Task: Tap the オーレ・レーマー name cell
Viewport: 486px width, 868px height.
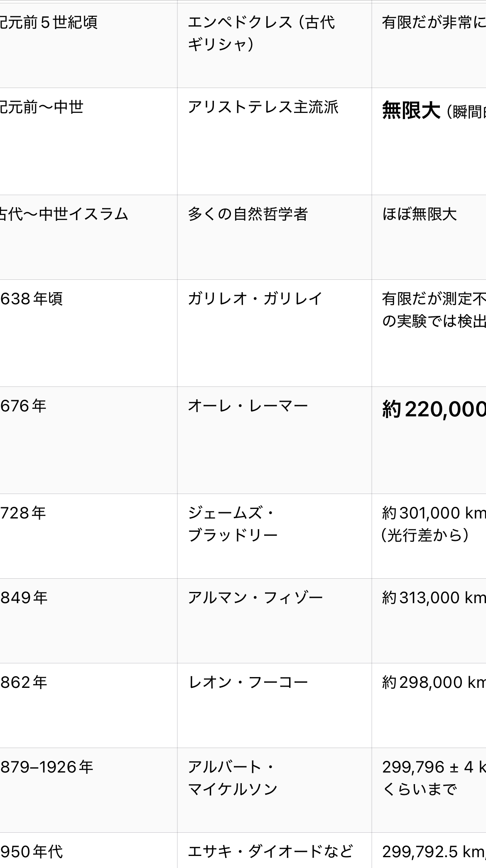Action: [248, 406]
